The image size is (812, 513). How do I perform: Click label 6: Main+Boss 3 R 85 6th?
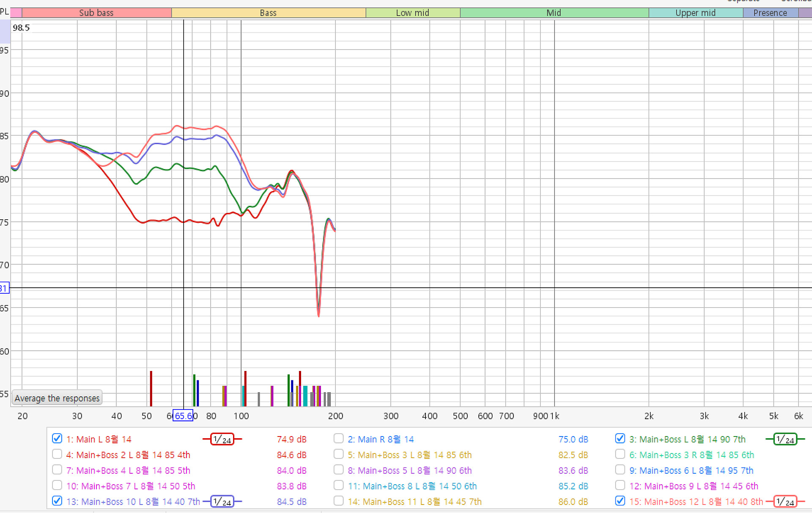[x=692, y=455]
